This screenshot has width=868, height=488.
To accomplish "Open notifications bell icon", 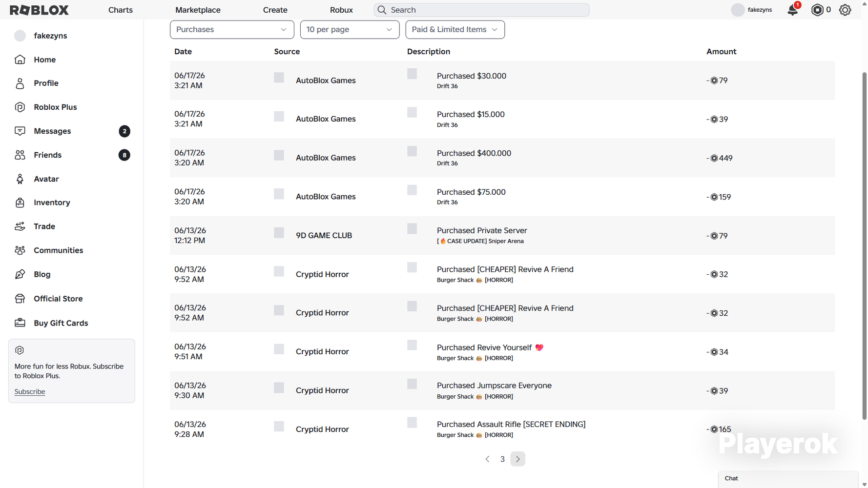I will (x=793, y=10).
